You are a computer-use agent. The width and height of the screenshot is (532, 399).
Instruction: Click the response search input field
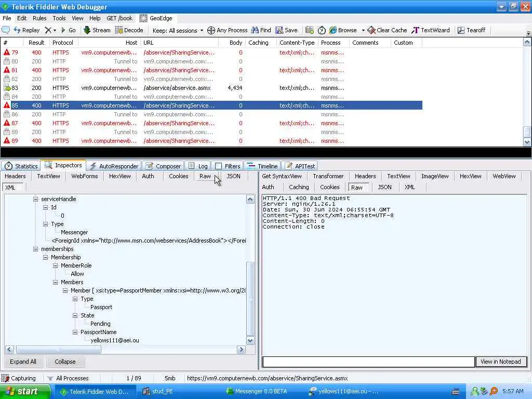[x=368, y=362]
